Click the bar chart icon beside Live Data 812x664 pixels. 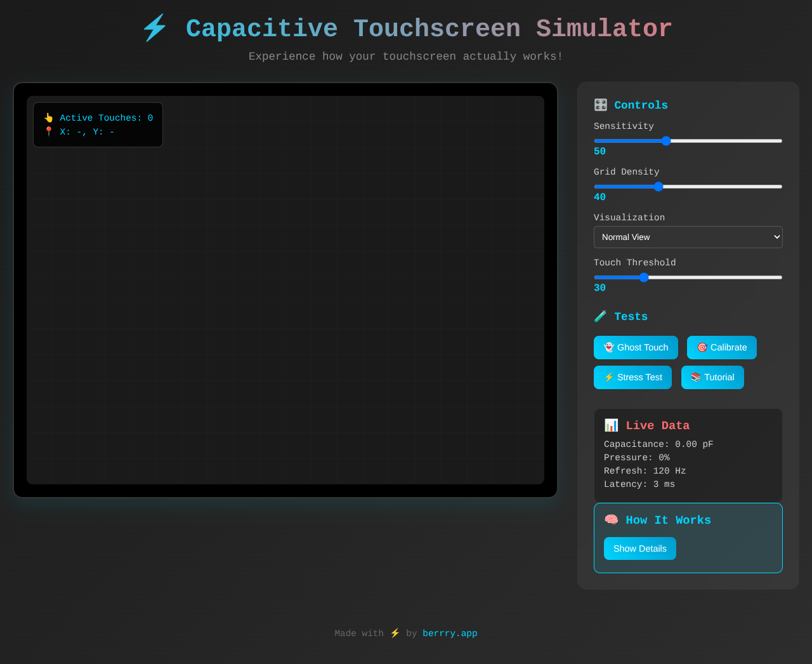point(612,425)
